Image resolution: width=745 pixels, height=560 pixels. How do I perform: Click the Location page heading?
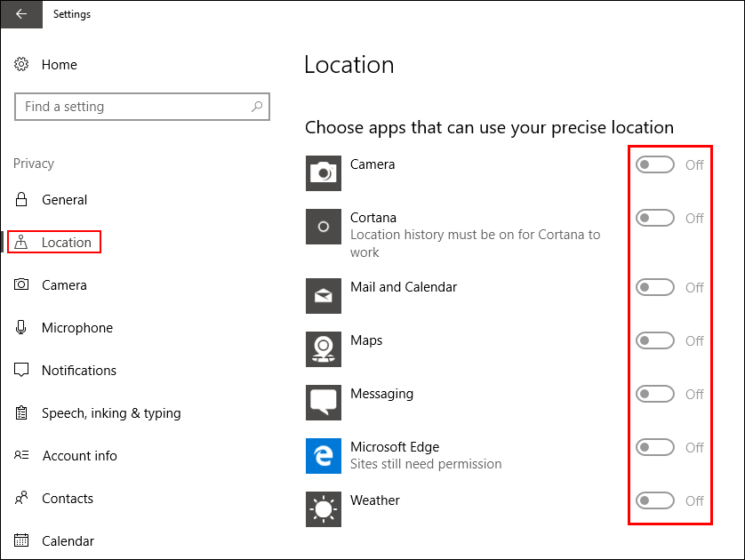349,65
